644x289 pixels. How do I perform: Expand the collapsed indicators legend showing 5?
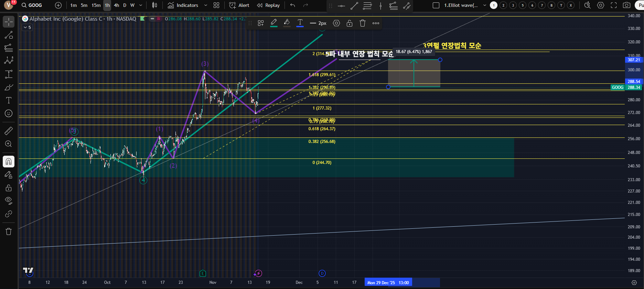pyautogui.click(x=27, y=28)
